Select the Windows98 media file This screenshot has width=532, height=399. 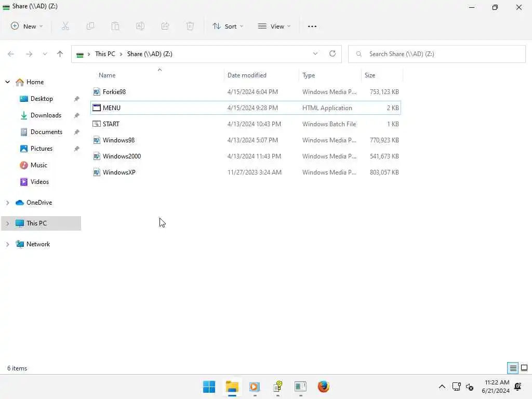(x=246, y=140)
